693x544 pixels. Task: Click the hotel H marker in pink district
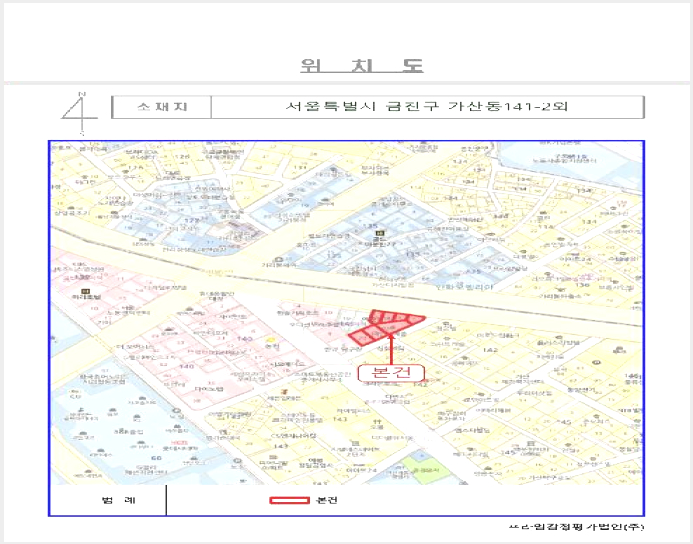coord(86,291)
